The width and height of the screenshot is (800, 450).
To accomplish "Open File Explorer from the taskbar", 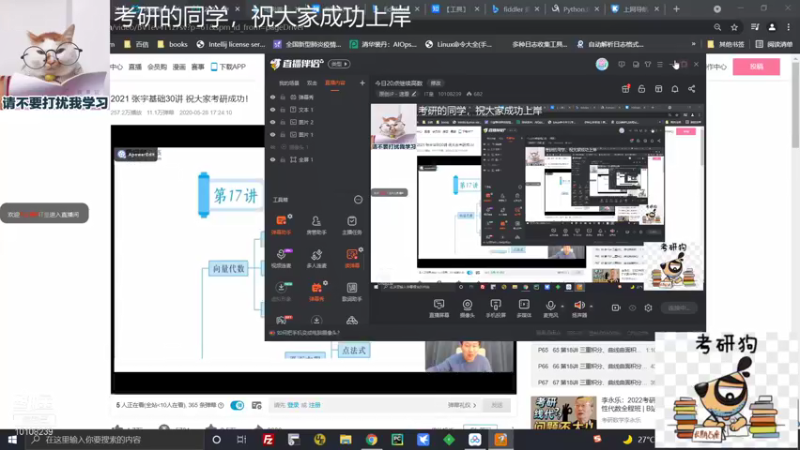I will [345, 439].
